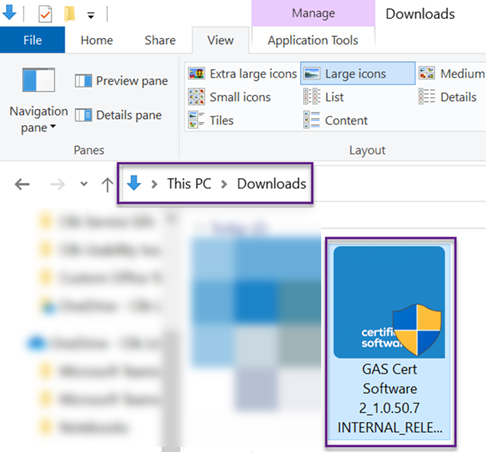The image size is (486, 452).
Task: Open the File tab
Action: tap(32, 40)
